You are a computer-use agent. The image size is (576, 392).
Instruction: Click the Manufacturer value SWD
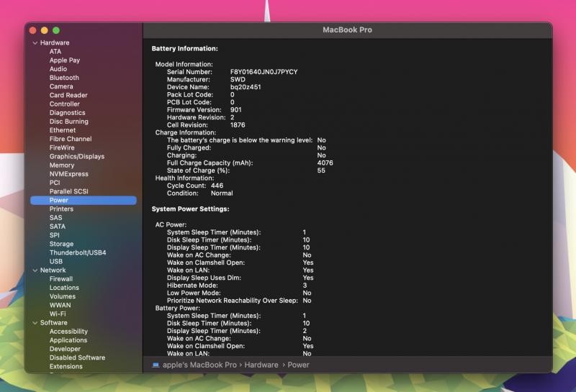pyautogui.click(x=238, y=80)
